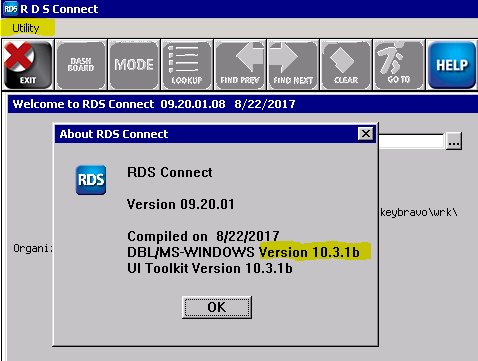Click the Find Prev arrow icon

point(240,65)
